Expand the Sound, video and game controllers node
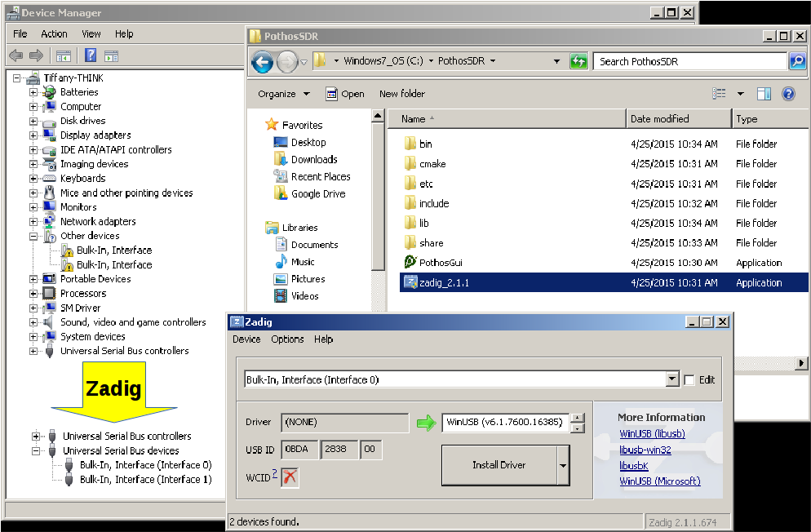This screenshot has width=811, height=532. pos(33,322)
